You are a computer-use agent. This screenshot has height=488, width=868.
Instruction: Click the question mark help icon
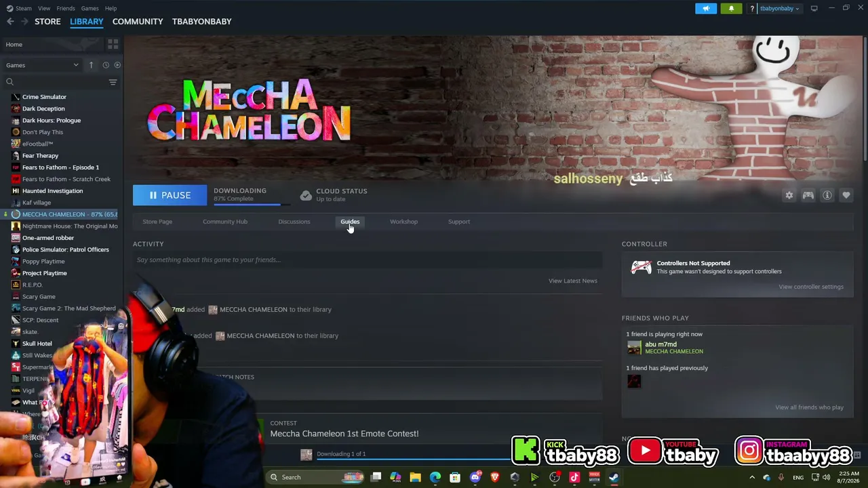pos(752,8)
